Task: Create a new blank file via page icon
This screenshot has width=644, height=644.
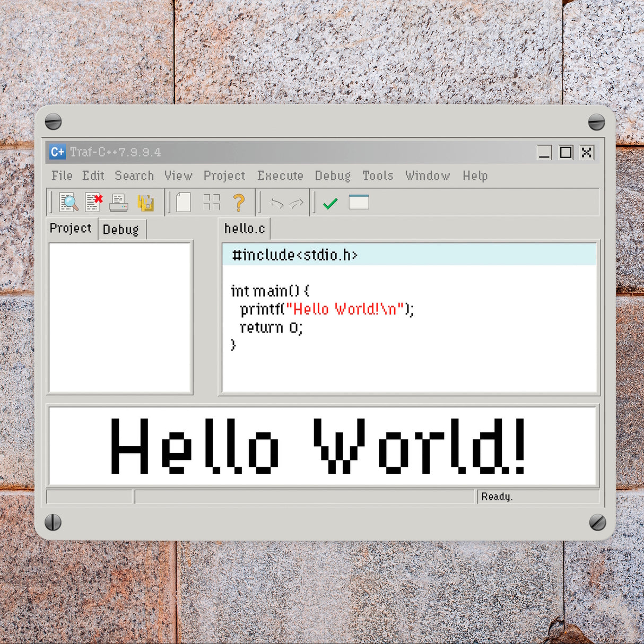Action: coord(183,203)
